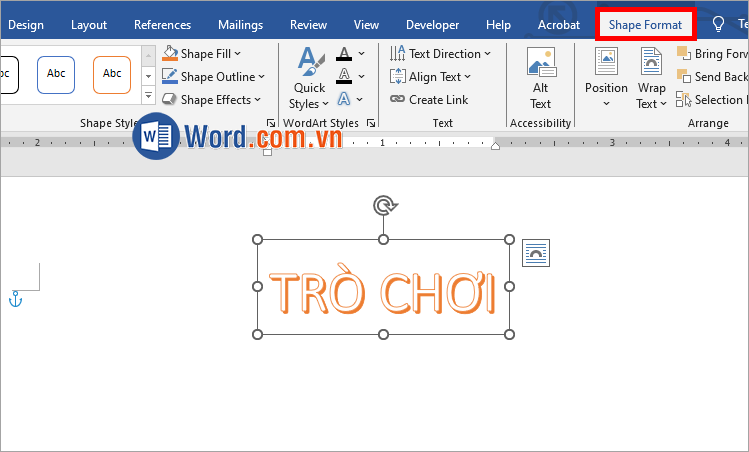Expand the Text Fill color arrow

362,54
